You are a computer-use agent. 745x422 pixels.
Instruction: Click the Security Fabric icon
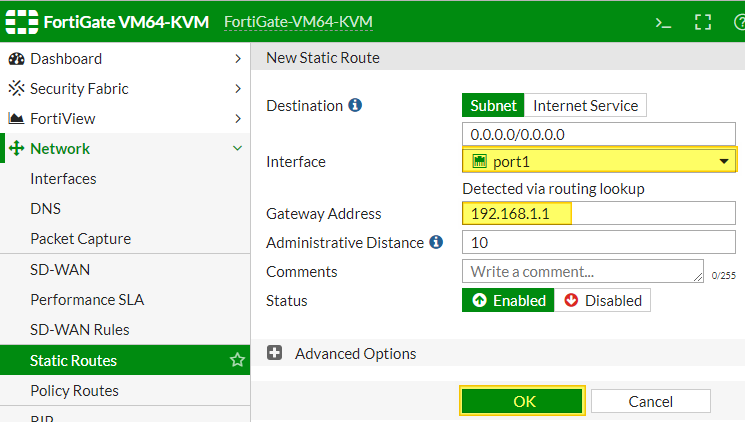pos(16,88)
